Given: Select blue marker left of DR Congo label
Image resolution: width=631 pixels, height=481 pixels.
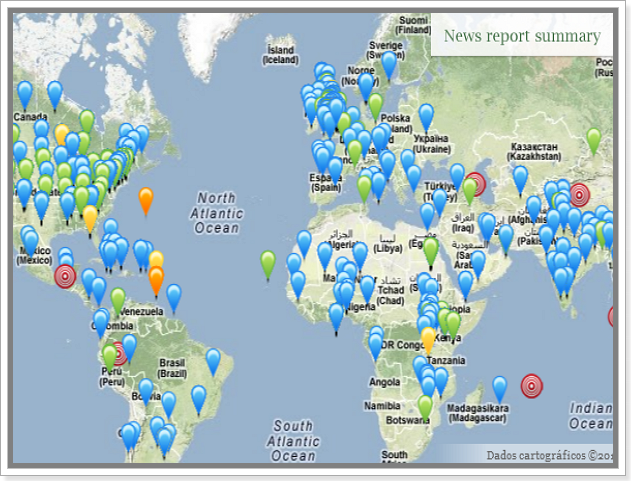Looking at the screenshot, I should click(375, 347).
